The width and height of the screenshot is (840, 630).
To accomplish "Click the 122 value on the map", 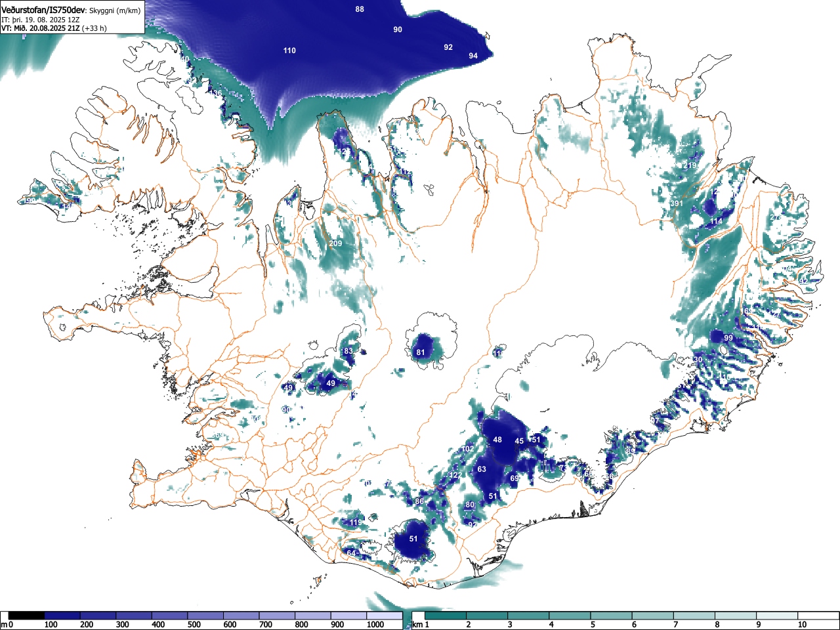I will [455, 475].
